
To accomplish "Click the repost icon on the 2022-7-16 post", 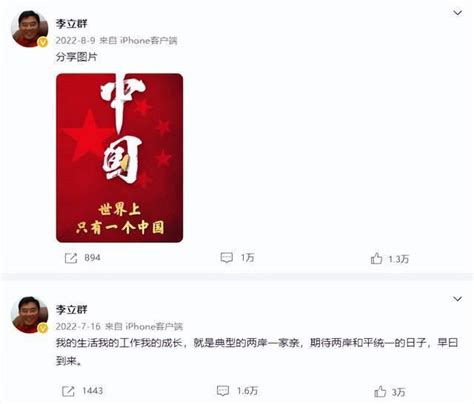I will (68, 391).
